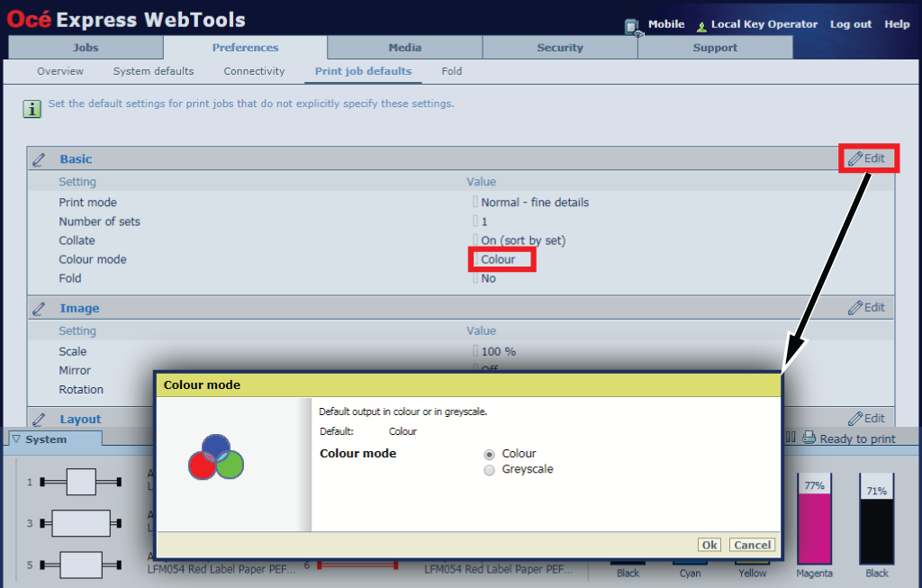
Task: Click the 77% magenta level text
Action: coord(814,485)
